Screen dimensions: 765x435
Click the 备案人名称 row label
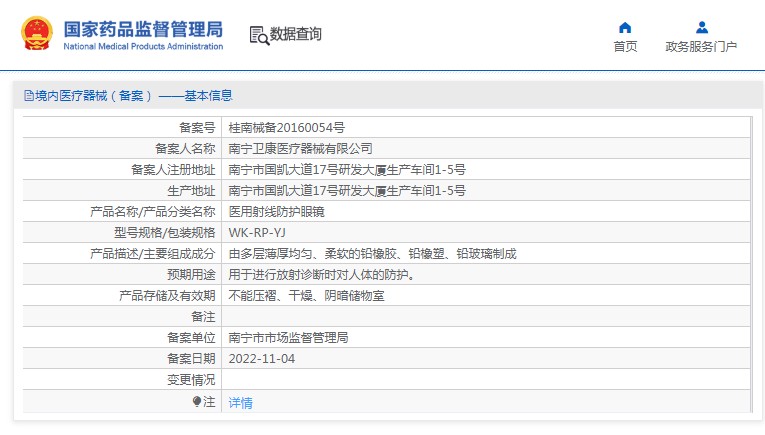(185, 149)
